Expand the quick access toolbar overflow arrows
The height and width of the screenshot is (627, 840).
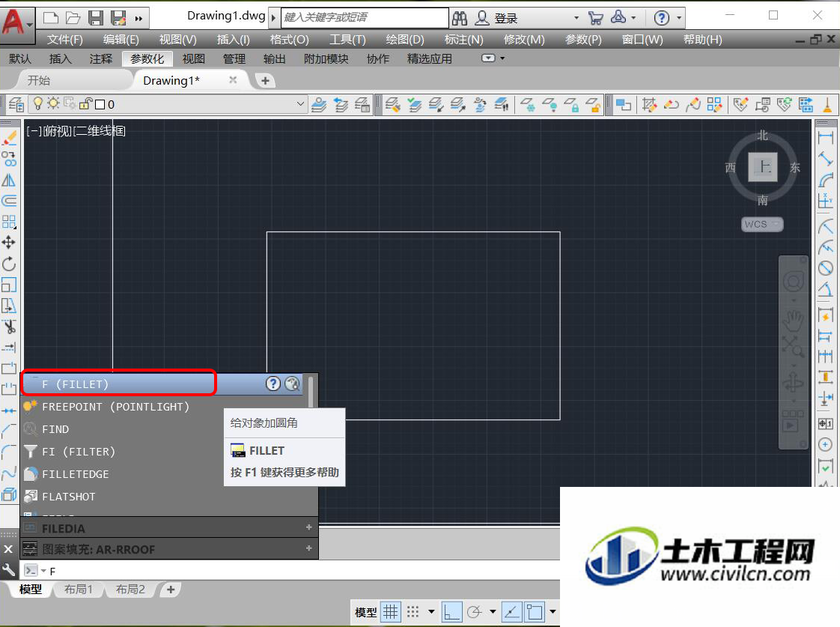(x=139, y=19)
